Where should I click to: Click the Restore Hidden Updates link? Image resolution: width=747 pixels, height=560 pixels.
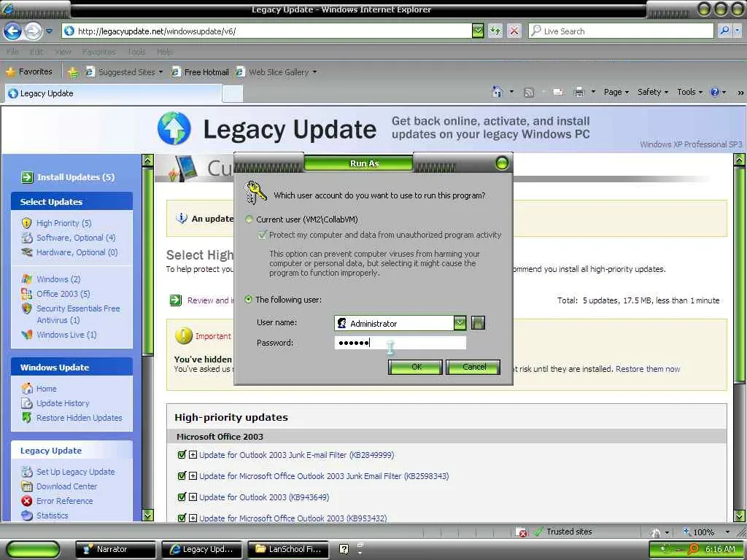[x=79, y=418]
